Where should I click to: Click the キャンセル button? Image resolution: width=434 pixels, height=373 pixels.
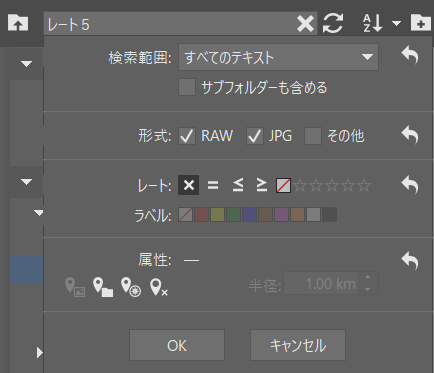[298, 345]
